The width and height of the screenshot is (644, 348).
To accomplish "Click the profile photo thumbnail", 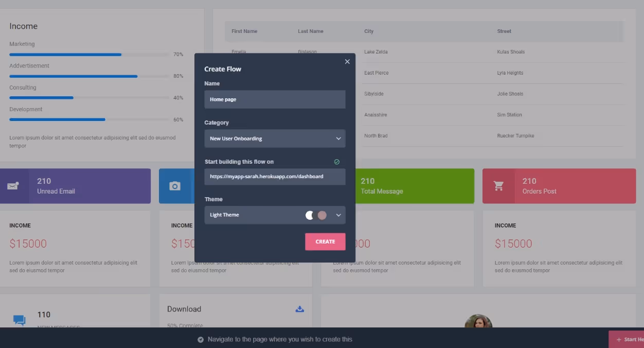I will click(x=478, y=321).
